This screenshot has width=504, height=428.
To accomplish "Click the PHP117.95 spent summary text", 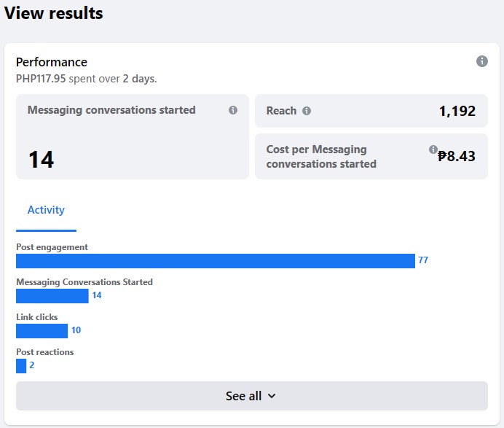I will pyautogui.click(x=86, y=78).
